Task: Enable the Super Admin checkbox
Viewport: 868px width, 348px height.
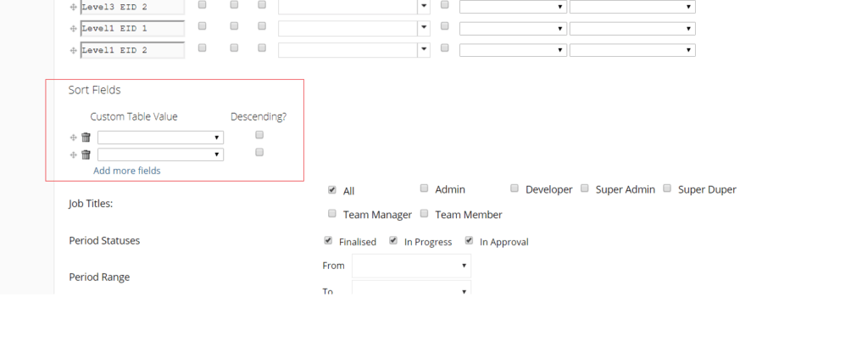Action: pos(585,188)
